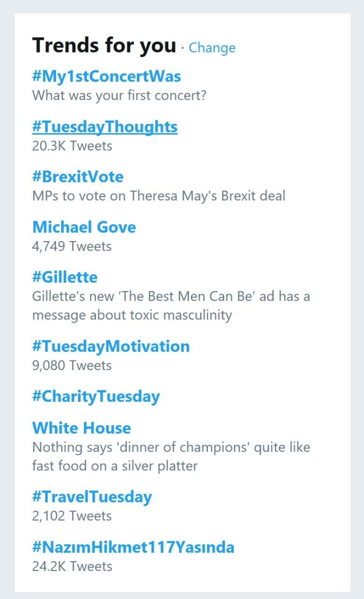The image size is (364, 599).
Task: Select the #NazımHikmet117Yasında trend
Action: (x=133, y=548)
